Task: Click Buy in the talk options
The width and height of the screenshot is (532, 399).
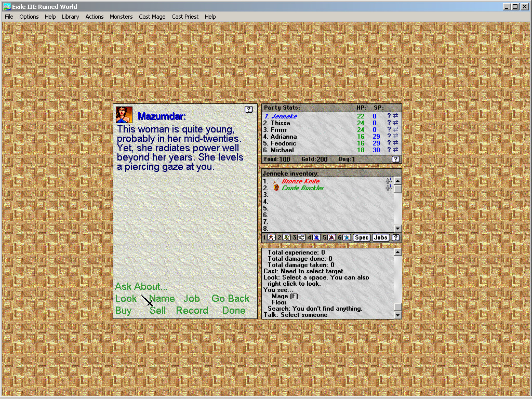Action: pos(123,311)
